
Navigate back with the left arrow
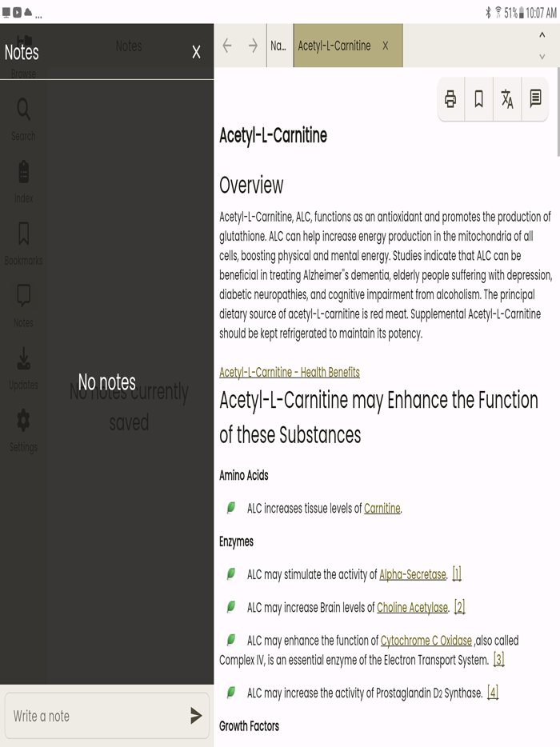(x=227, y=46)
